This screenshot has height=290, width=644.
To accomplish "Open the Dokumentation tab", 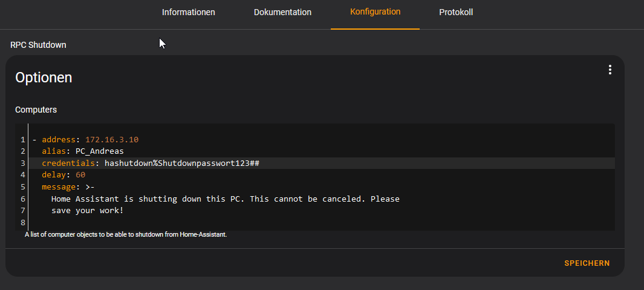I will (282, 12).
